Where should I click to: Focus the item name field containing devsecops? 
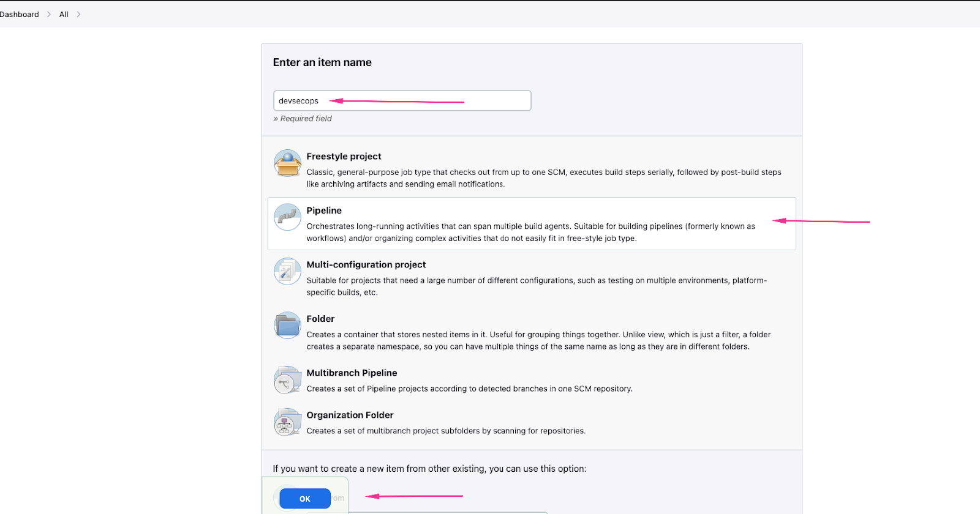402,101
